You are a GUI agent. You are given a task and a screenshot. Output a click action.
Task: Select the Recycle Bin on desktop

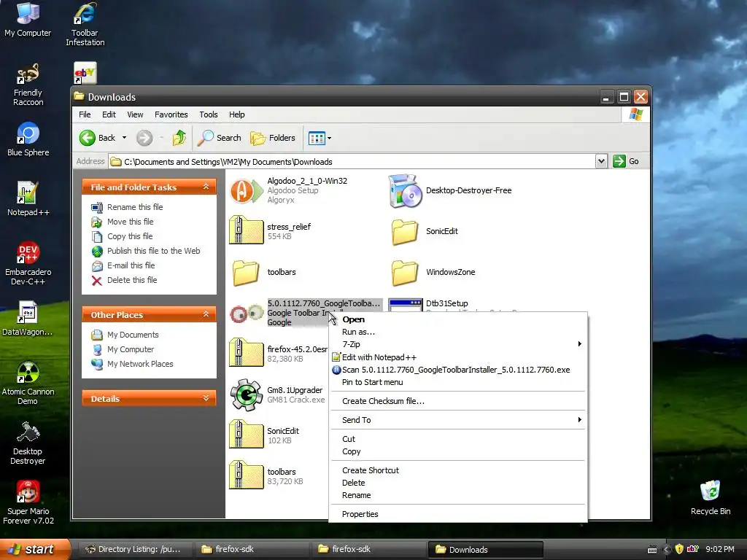tap(711, 497)
